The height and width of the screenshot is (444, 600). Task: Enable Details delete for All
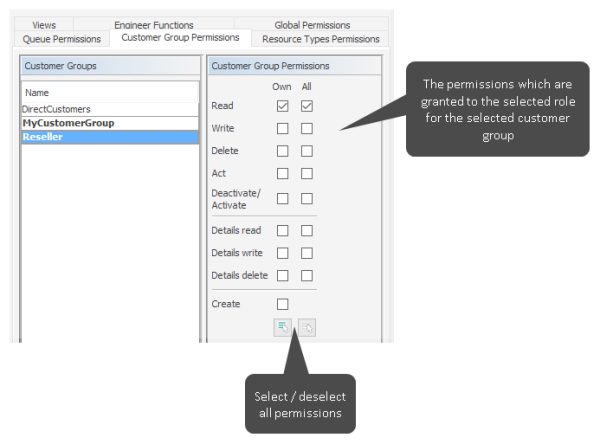307,275
